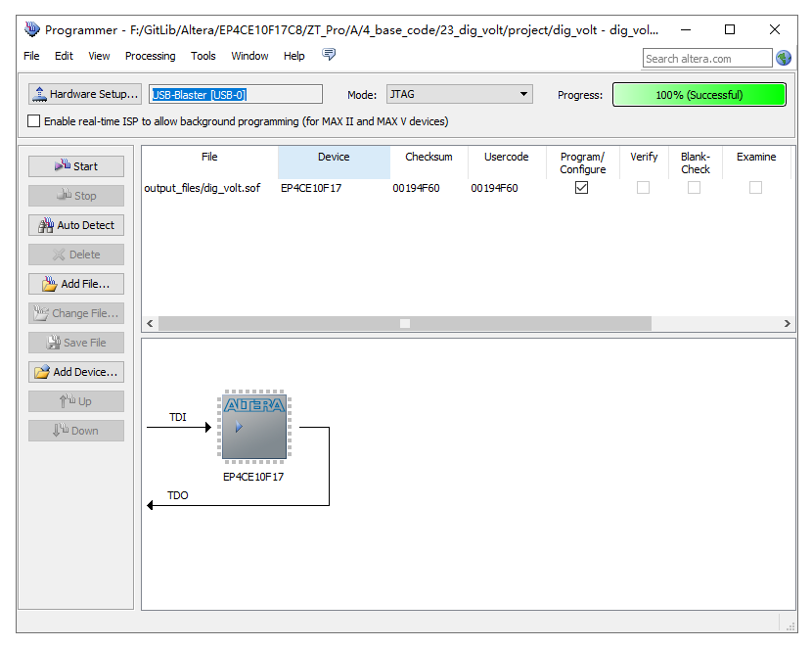
Task: Click the USB-Blaster hardware field
Action: pos(236,94)
